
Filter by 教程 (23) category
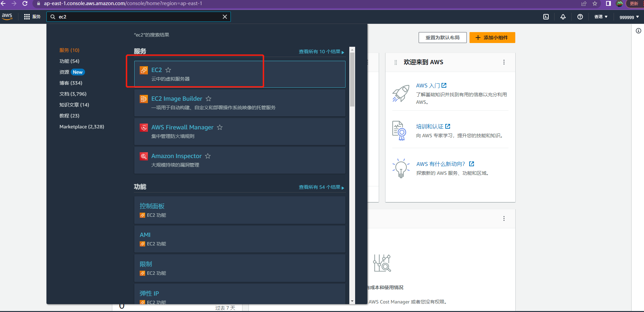69,116
